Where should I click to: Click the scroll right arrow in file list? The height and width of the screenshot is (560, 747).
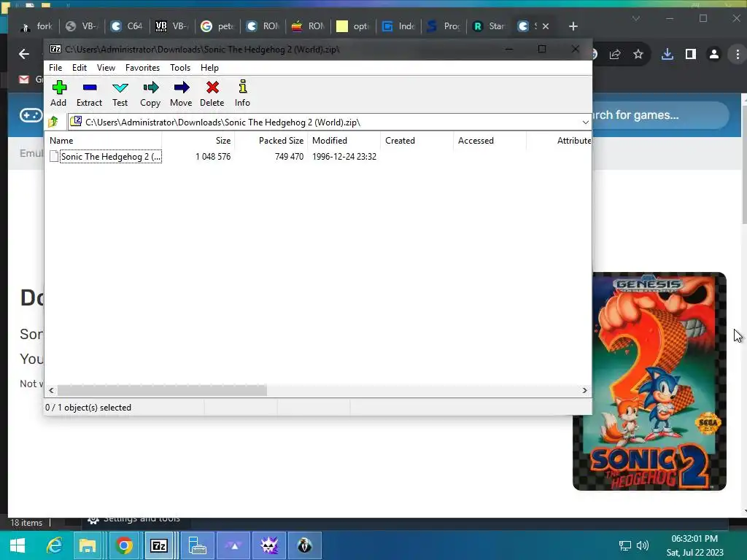[x=584, y=391]
